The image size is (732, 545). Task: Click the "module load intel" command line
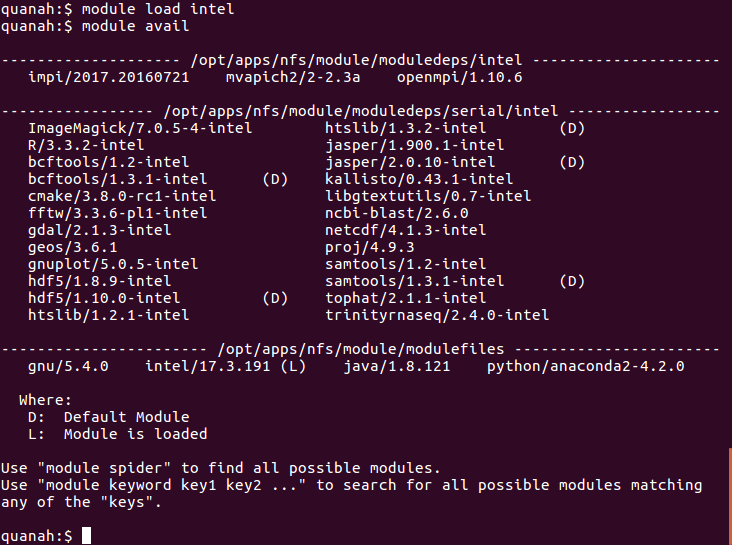coord(117,9)
